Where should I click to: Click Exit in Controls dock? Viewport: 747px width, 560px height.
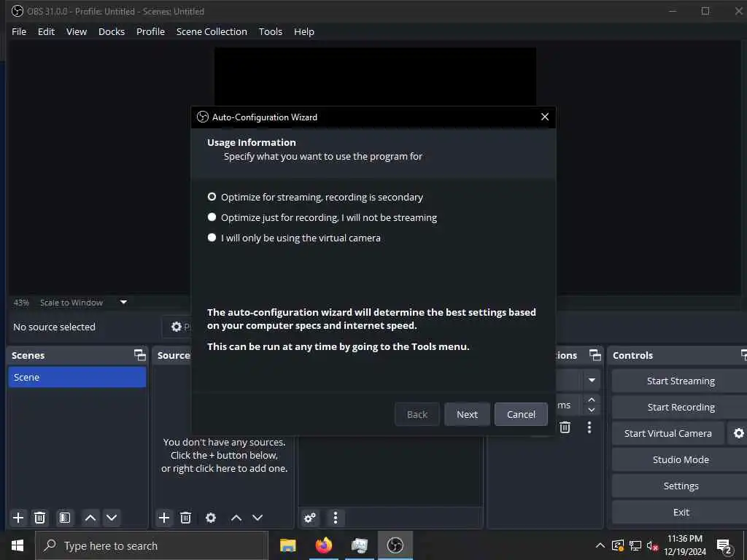[681, 512]
